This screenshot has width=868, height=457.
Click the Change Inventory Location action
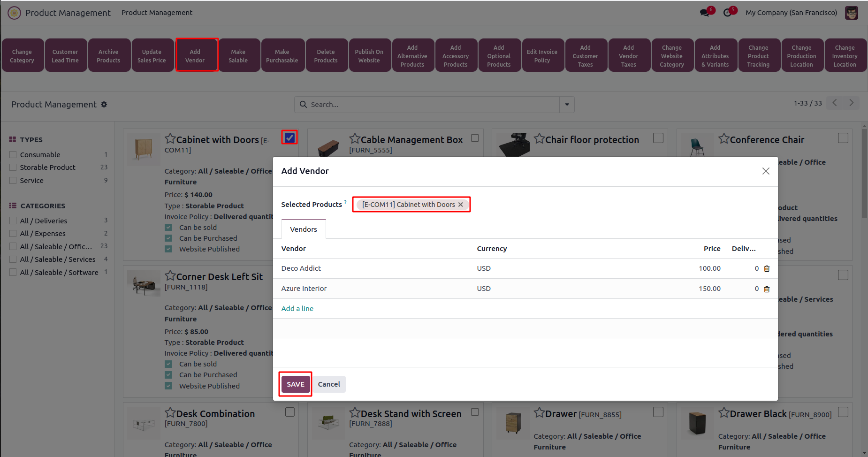(x=845, y=55)
